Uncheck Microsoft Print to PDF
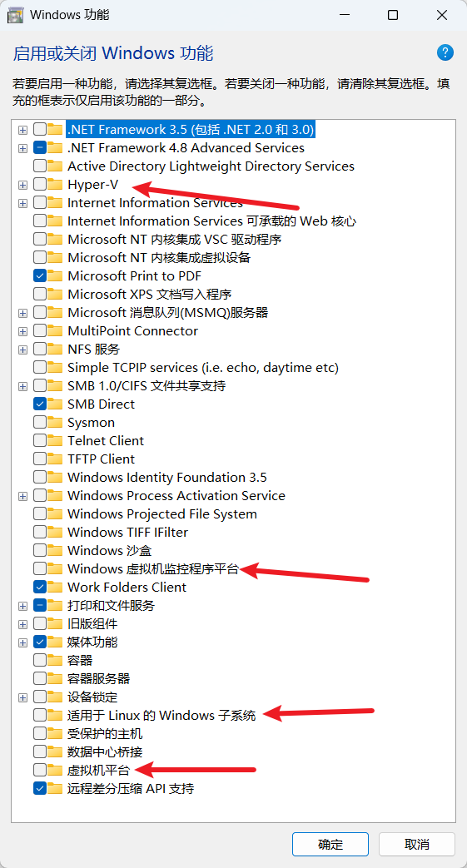The image size is (467, 868). (x=40, y=275)
